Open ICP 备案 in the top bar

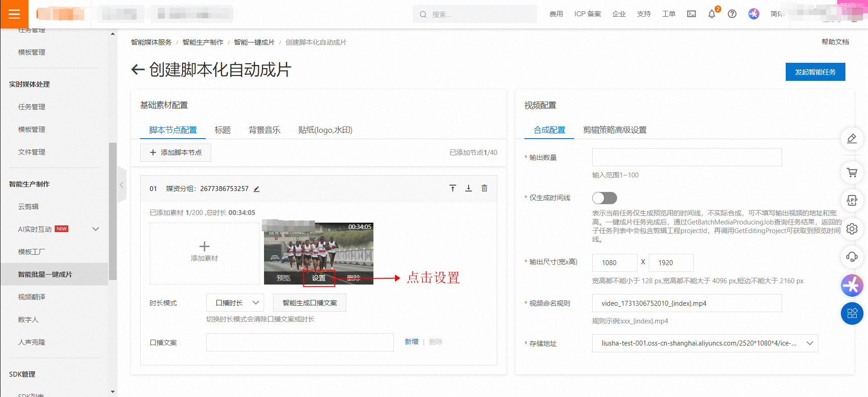pos(587,14)
